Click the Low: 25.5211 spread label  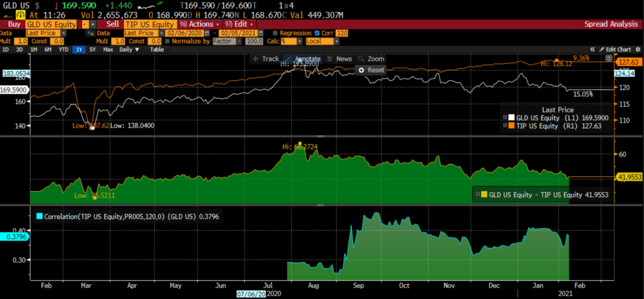coord(94,195)
